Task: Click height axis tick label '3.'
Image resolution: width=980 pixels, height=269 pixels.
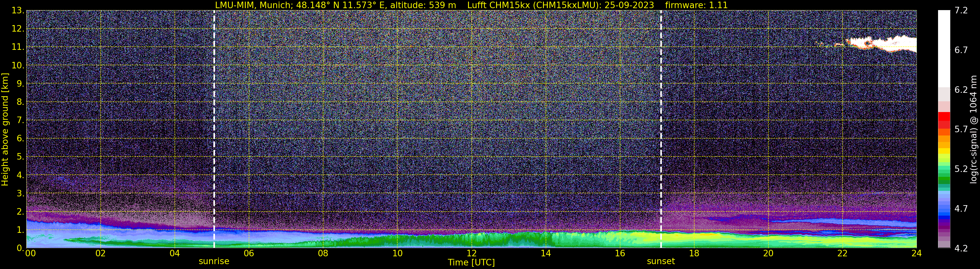Action: pos(20,193)
